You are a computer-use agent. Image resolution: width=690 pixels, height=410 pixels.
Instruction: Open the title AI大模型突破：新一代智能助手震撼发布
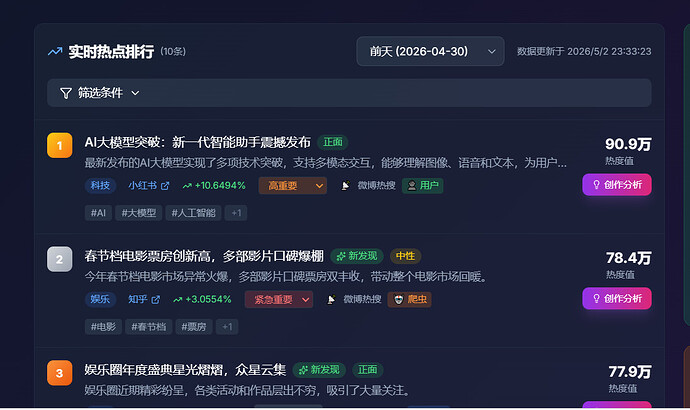[198, 142]
